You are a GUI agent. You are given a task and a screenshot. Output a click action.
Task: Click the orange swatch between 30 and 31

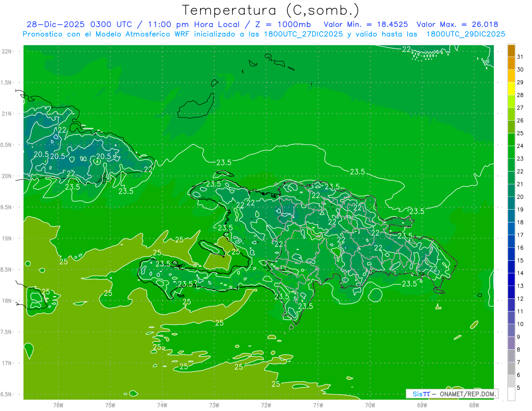coord(511,63)
